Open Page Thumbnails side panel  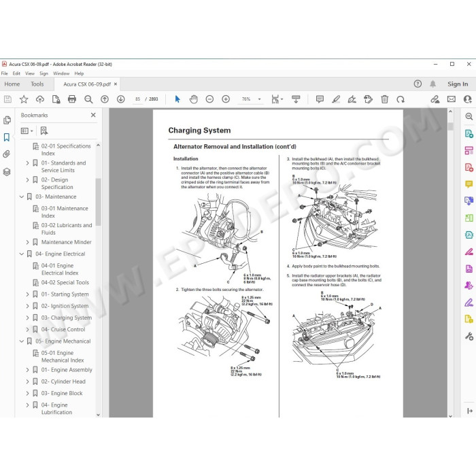[x=7, y=120]
